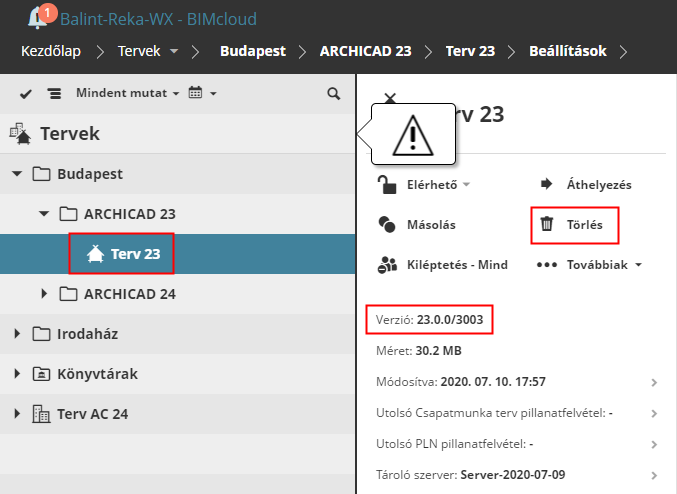Select the Verzió 23.0.0/3003 text
Image resolution: width=677 pixels, height=494 pixels.
click(429, 320)
